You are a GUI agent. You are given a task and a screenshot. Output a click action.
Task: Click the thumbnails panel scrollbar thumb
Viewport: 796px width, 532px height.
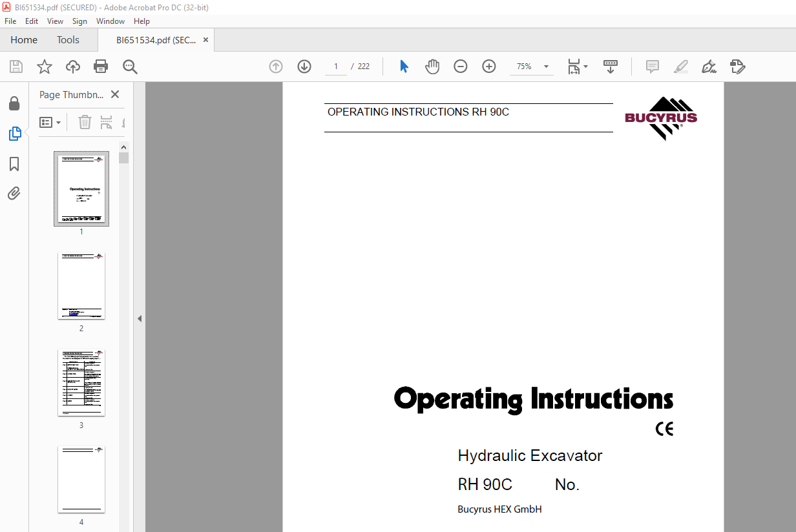click(123, 158)
